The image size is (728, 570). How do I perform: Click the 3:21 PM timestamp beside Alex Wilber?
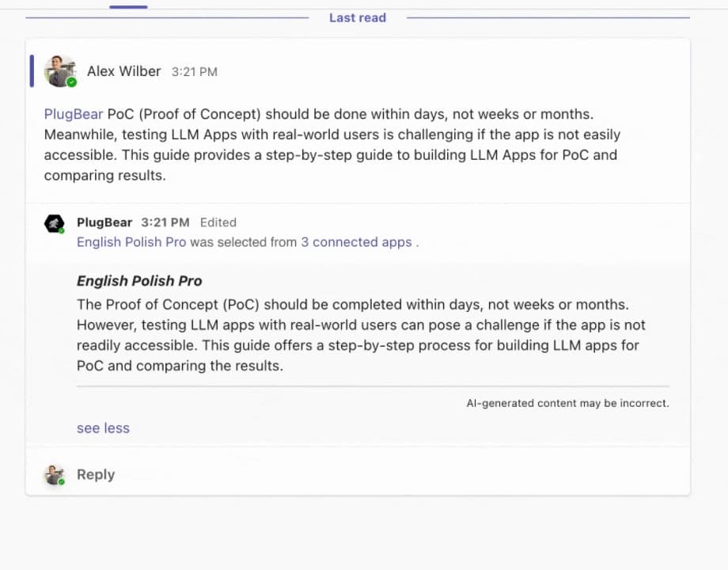(x=195, y=72)
